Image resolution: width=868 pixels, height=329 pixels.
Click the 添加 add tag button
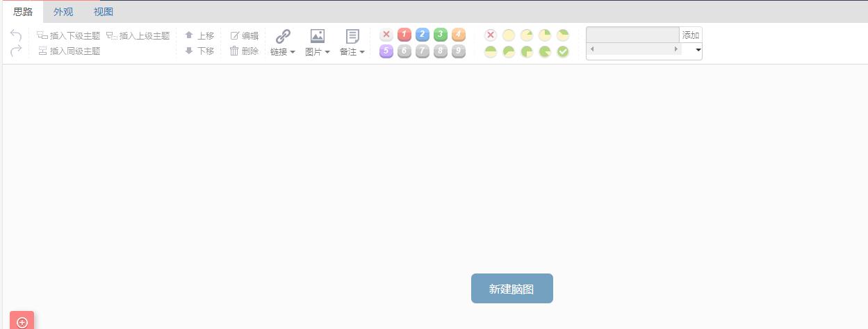pyautogui.click(x=691, y=35)
